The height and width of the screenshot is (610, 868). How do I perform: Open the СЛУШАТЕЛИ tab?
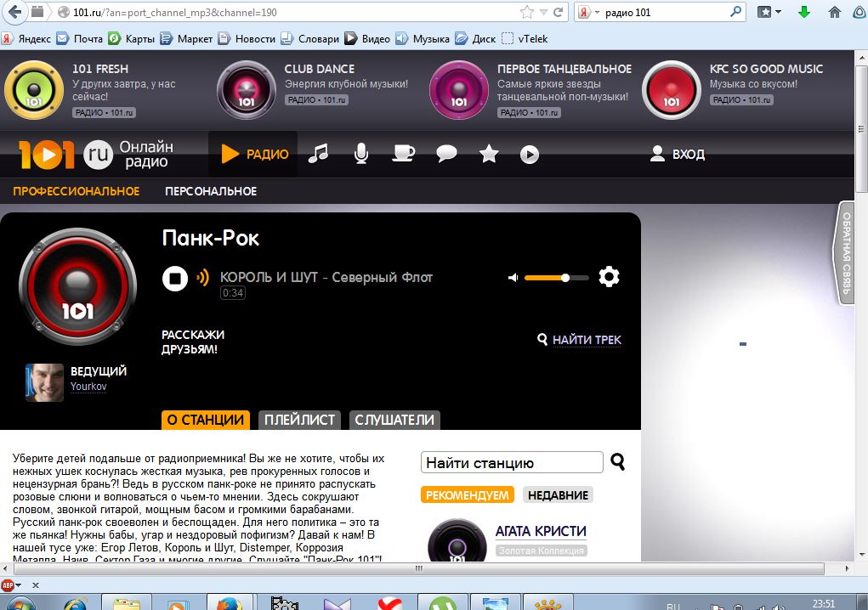[x=394, y=420]
